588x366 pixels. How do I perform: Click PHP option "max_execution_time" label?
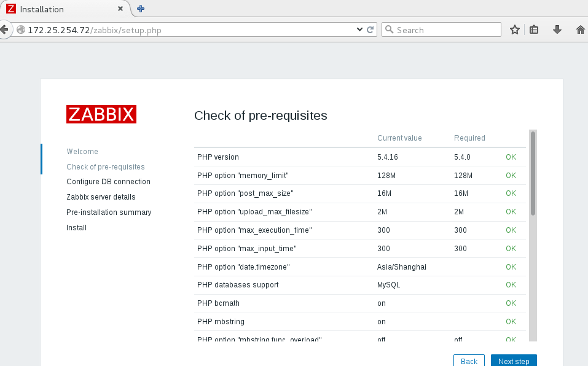[254, 230]
